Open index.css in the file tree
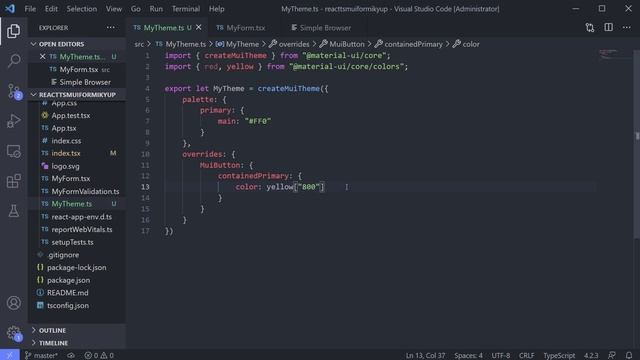Screen dimensions: 640x360 (x=66, y=141)
